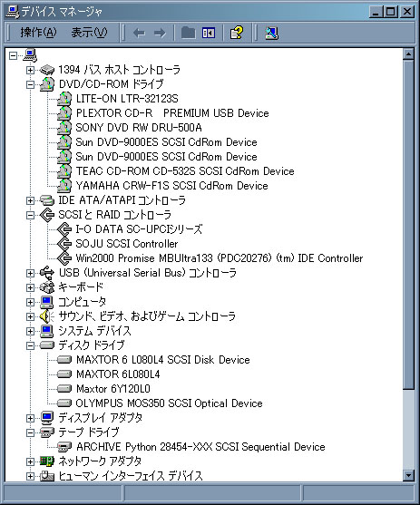Screen dimensions: 420x505
Task: Click the ヒューマン インターフェイス デバイス icon
Action: pyautogui.click(x=47, y=476)
